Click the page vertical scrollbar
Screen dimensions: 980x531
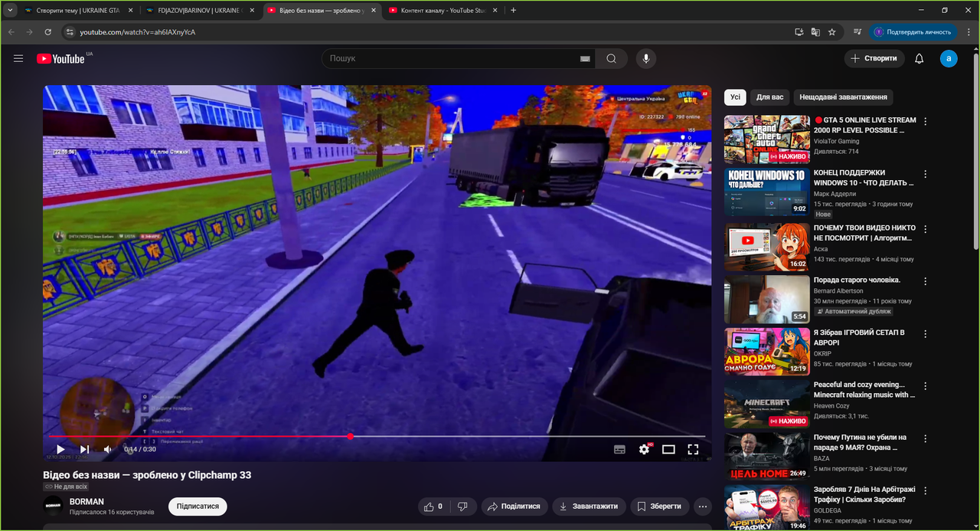(x=975, y=153)
